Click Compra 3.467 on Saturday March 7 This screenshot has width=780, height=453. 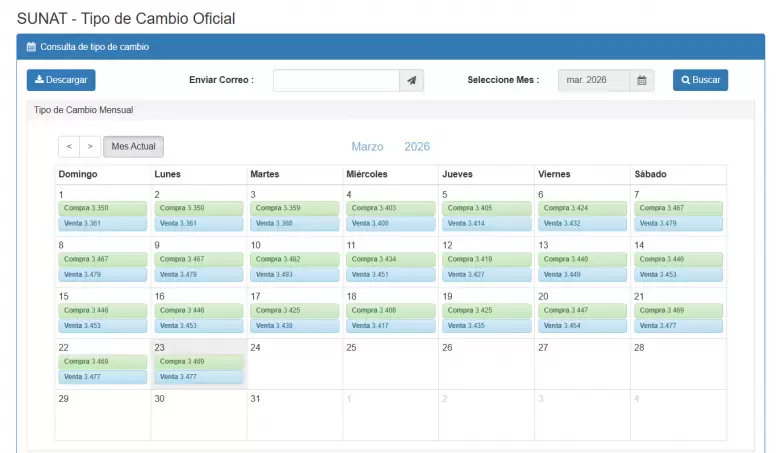pyautogui.click(x=678, y=208)
